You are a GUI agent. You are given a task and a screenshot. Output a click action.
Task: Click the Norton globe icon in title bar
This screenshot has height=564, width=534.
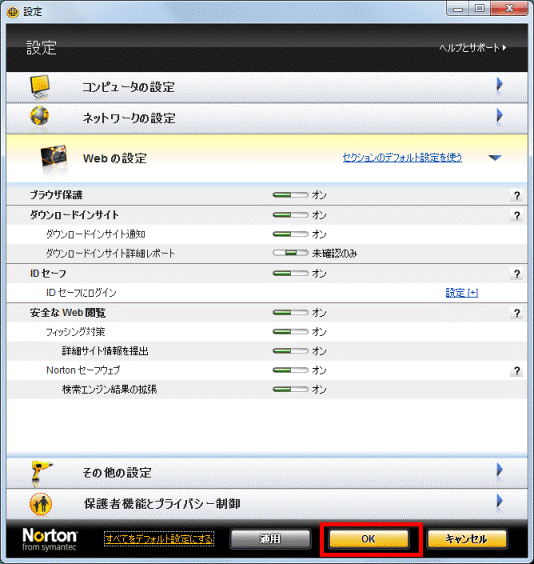pos(13,12)
